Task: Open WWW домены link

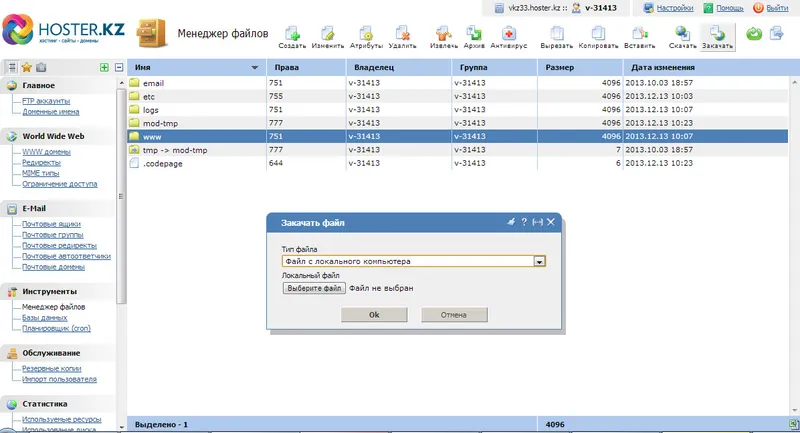Action: click(46, 152)
